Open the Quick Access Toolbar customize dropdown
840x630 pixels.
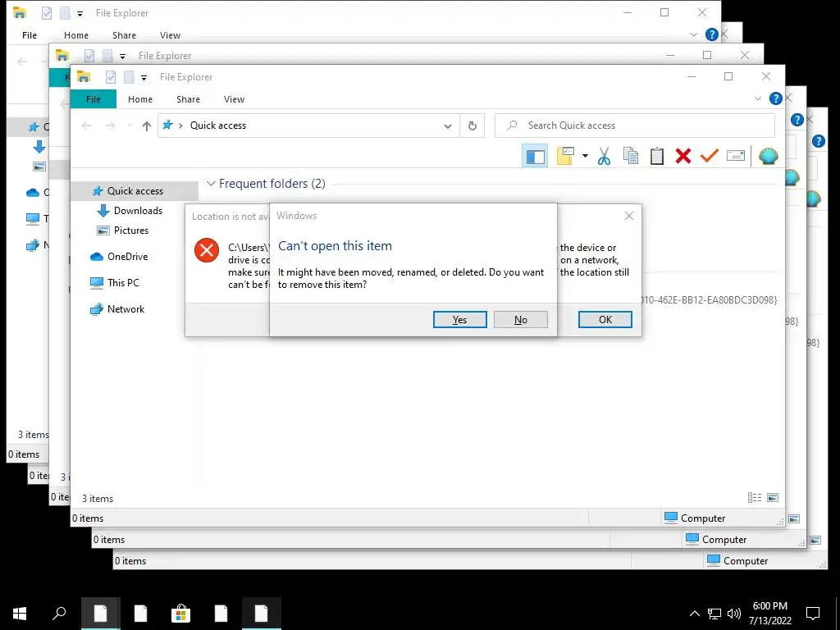coord(144,78)
